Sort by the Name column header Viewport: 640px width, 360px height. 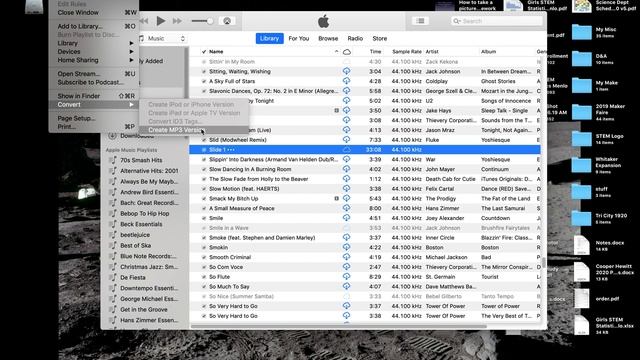[x=216, y=52]
